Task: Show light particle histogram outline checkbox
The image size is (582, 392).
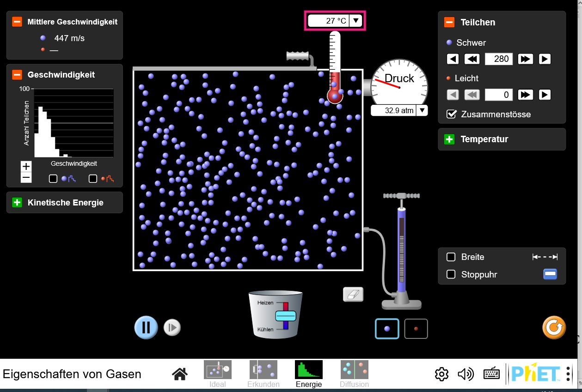Action: tap(93, 179)
